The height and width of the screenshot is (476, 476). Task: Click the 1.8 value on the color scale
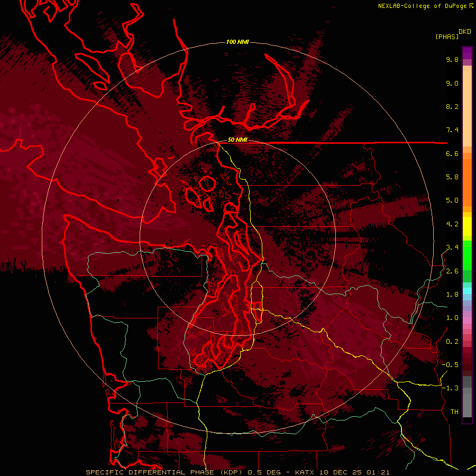(452, 295)
